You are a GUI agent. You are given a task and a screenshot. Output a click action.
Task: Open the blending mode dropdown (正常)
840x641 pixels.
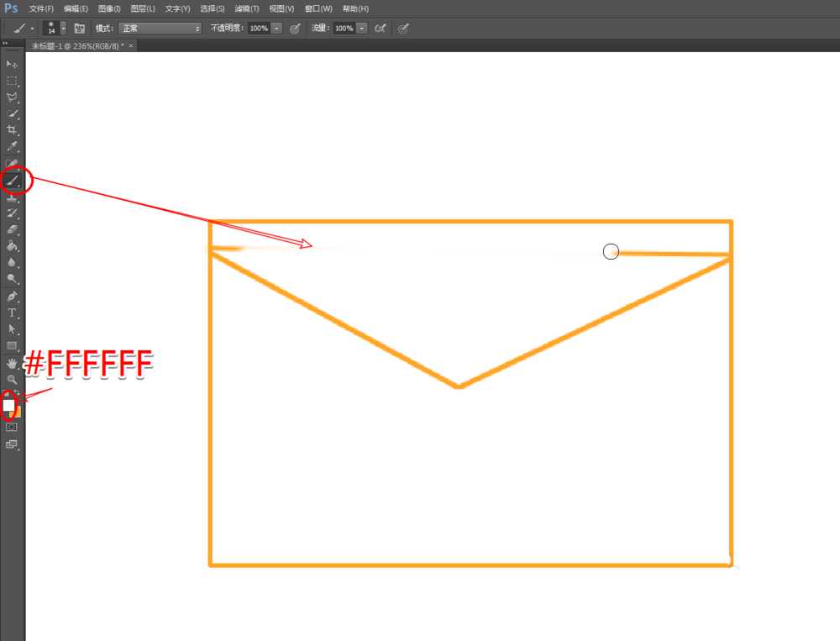(x=160, y=28)
